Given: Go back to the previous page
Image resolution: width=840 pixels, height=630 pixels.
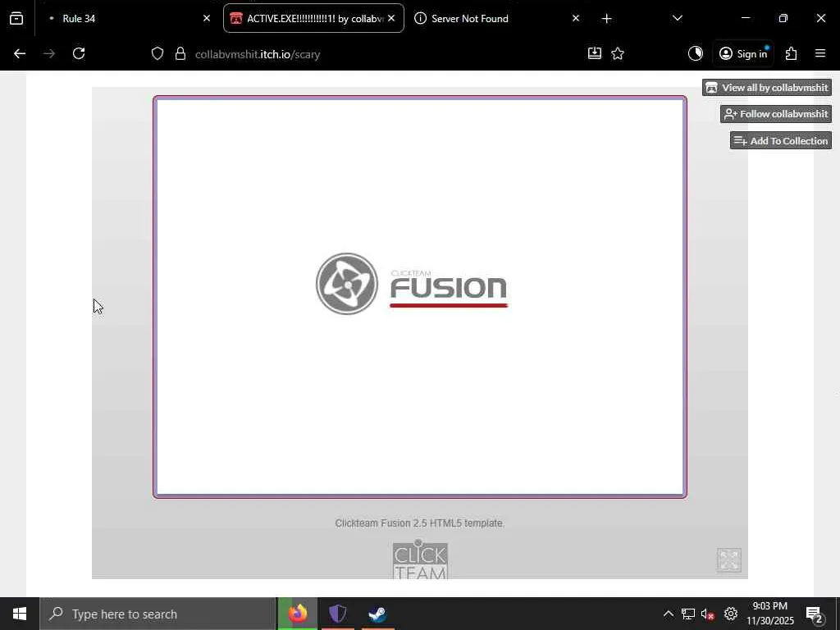Looking at the screenshot, I should coord(20,53).
